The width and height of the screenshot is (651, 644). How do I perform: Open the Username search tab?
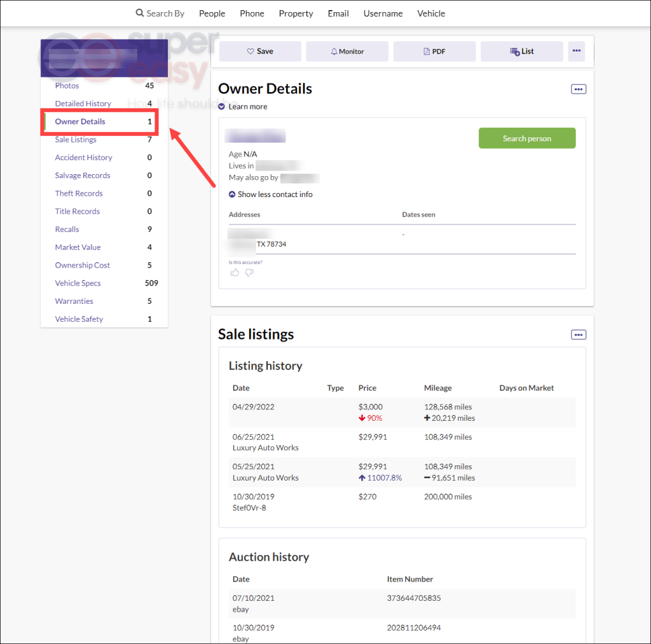tap(383, 13)
